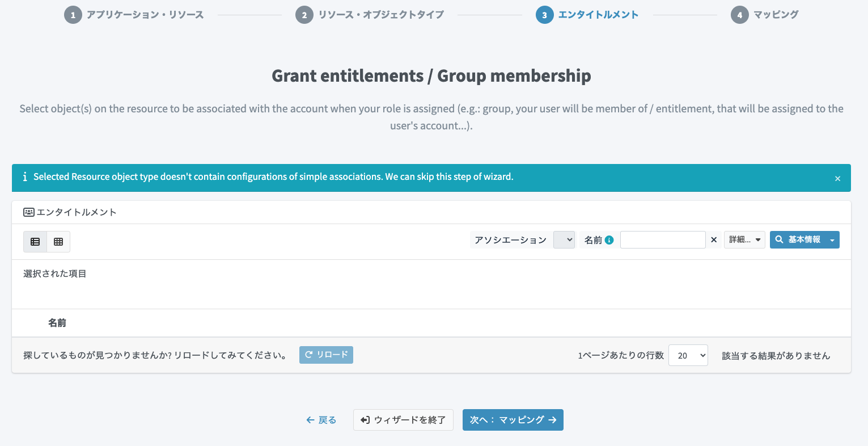Click the info icon in the alert banner

tap(24, 177)
